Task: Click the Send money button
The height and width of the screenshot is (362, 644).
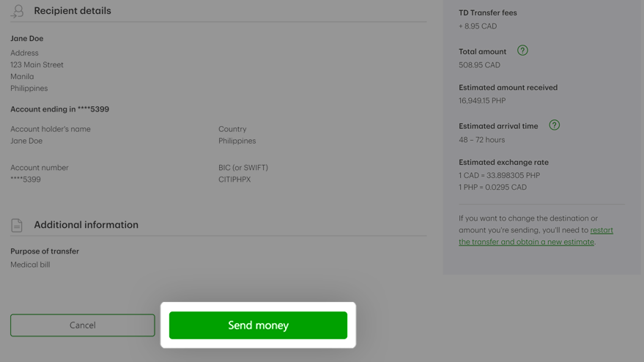Action: (258, 325)
